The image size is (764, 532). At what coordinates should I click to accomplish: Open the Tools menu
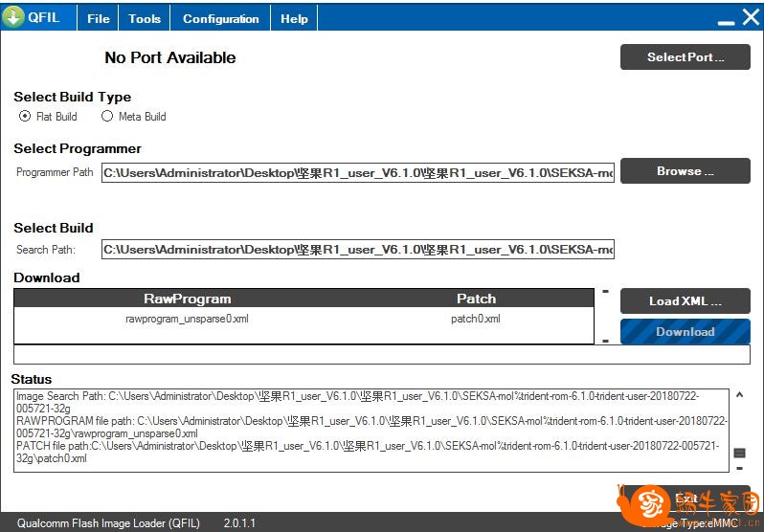pyautogui.click(x=145, y=18)
